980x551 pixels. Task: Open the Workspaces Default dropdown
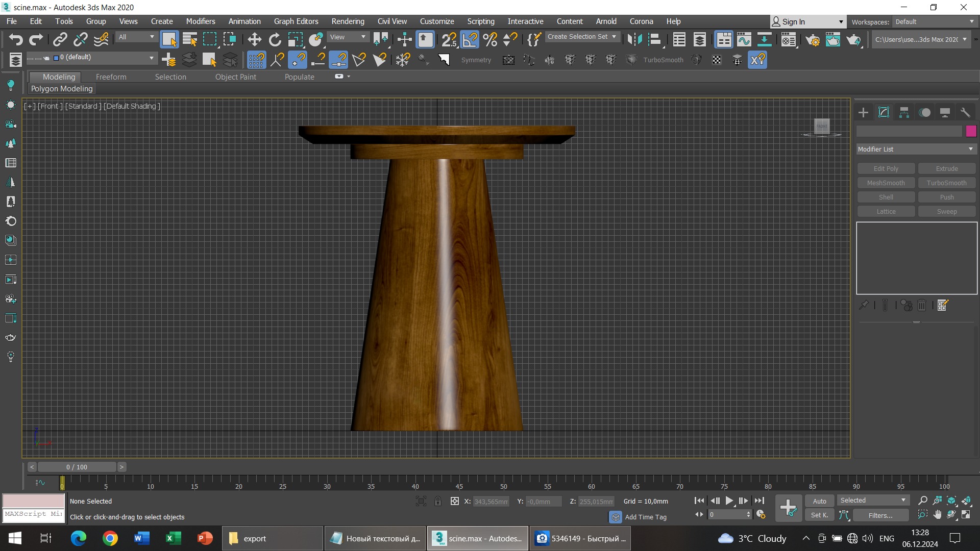pyautogui.click(x=935, y=21)
